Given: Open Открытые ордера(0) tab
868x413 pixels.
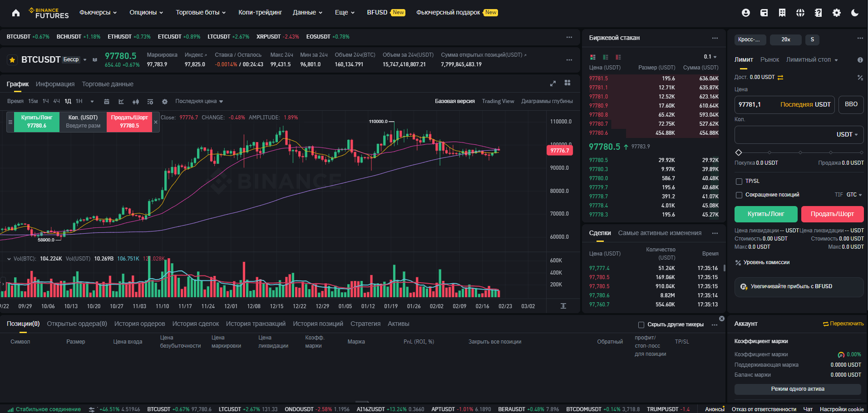Looking at the screenshot, I should click(x=77, y=324).
